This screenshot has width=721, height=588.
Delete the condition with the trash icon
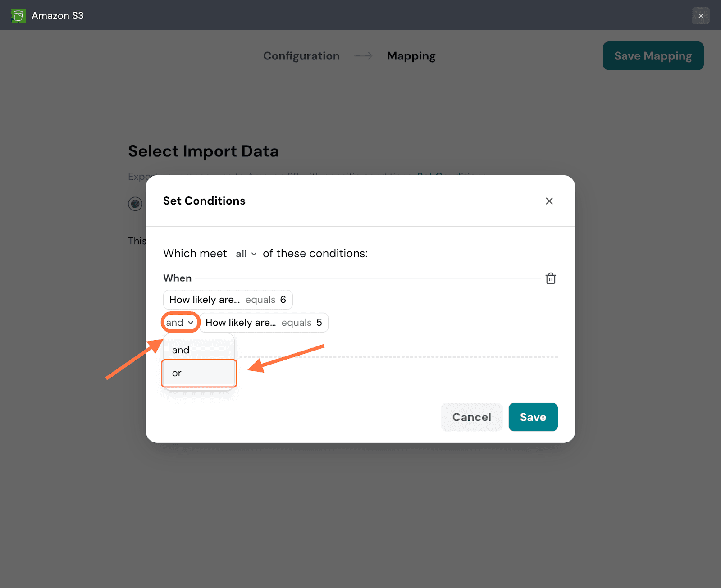[550, 278]
